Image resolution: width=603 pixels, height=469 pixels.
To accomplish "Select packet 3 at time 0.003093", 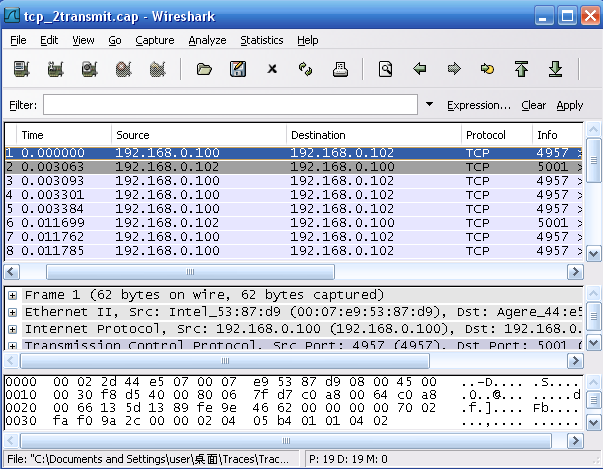I will [293, 181].
